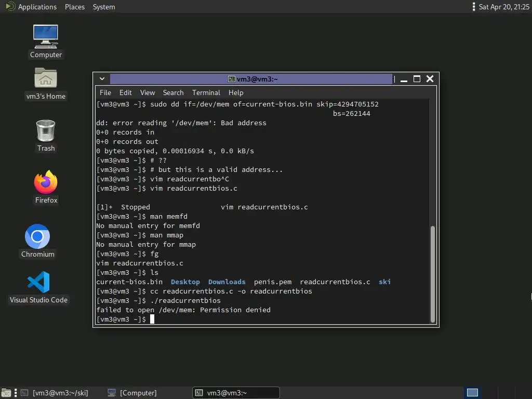Switch to the [vm3@vm3:~/ski] taskbar window
The width and height of the screenshot is (532, 399).
click(55, 393)
